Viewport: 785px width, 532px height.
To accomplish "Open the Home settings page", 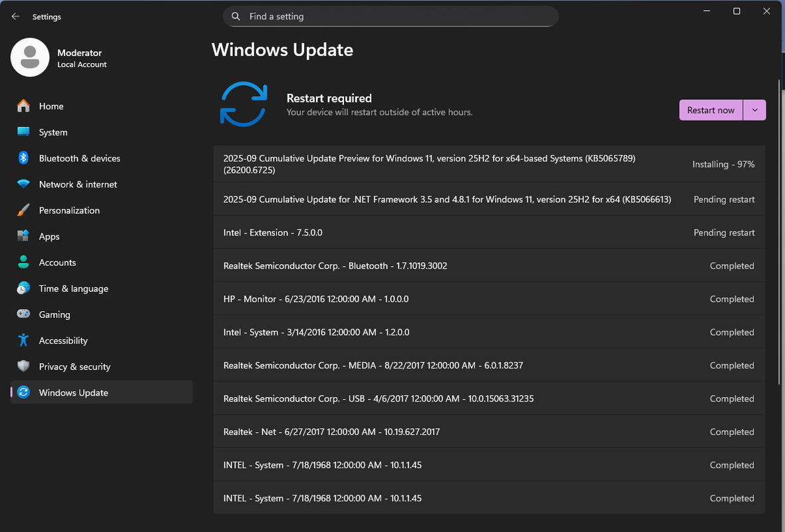I will coord(102,106).
